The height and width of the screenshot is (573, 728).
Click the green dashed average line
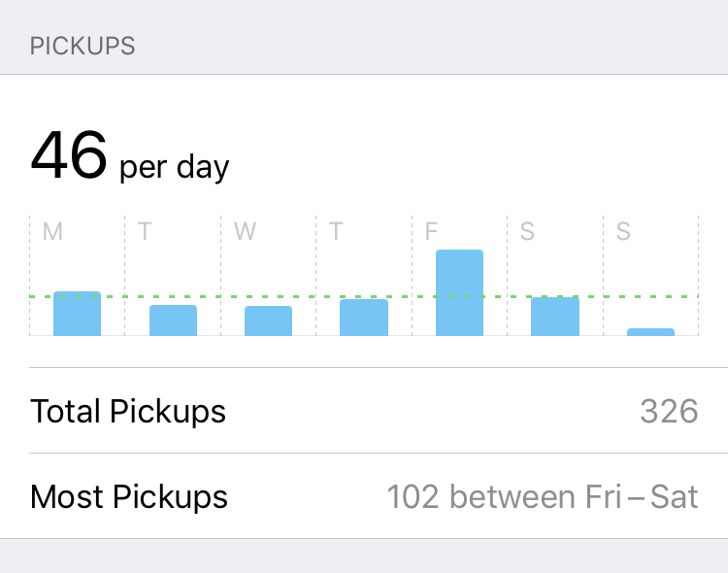point(364,296)
